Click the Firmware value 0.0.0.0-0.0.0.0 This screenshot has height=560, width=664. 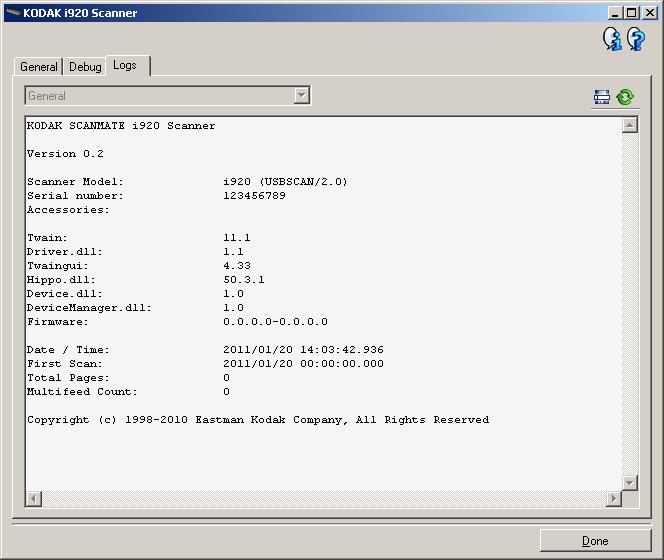pyautogui.click(x=275, y=322)
